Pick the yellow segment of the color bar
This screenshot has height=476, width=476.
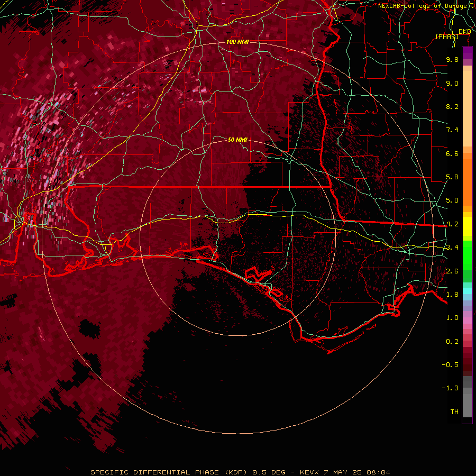coord(467,226)
